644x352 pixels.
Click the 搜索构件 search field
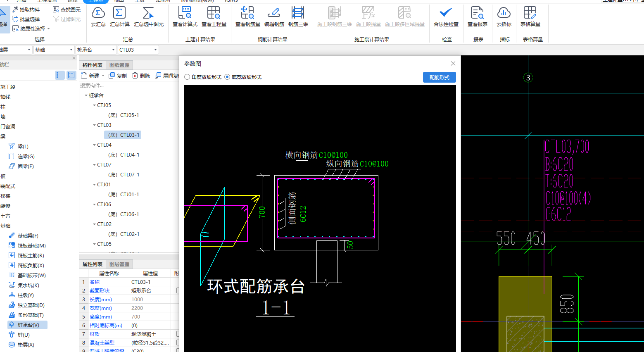129,86
